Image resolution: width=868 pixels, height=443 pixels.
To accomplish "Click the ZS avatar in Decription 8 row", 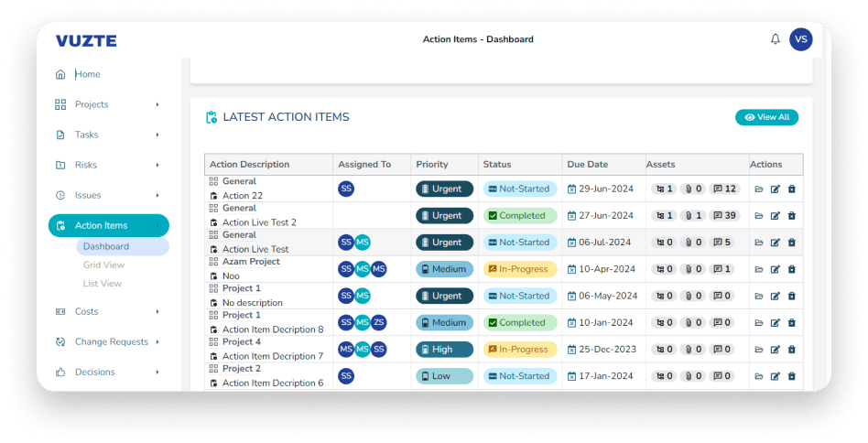I will pyautogui.click(x=379, y=322).
